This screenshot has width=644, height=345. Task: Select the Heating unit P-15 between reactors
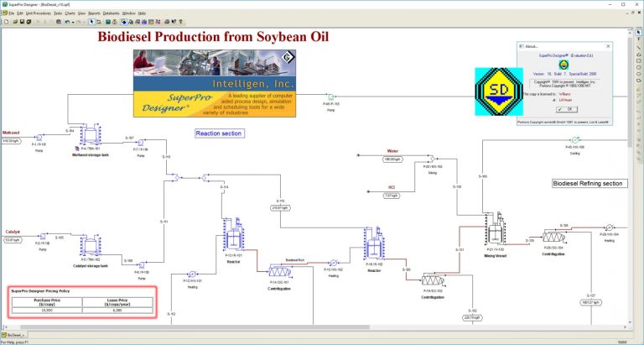[x=334, y=263]
